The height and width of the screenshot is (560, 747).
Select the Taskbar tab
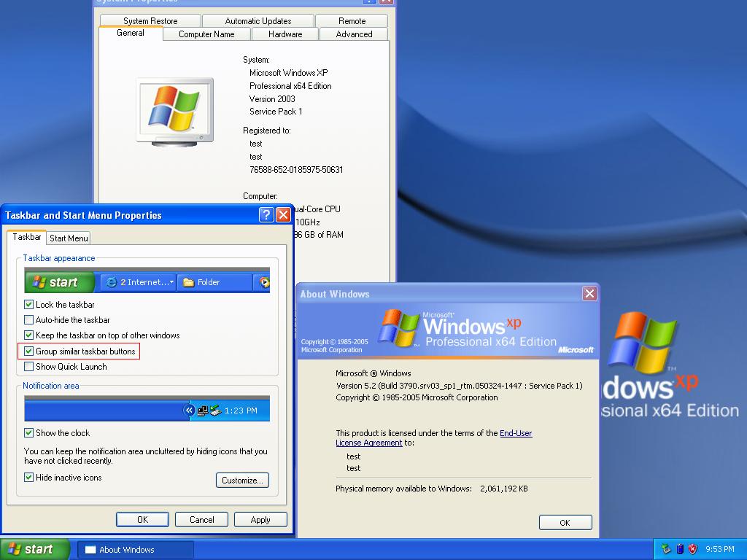tap(27, 237)
